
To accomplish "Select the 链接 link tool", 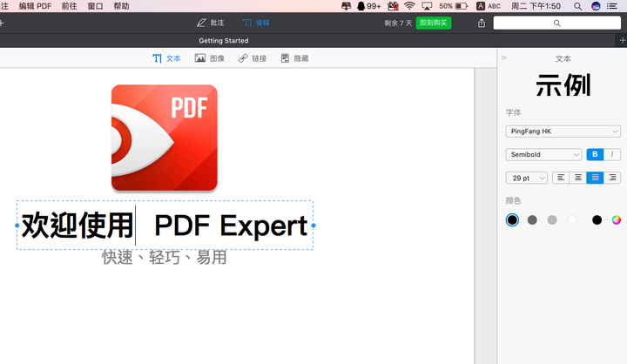I will point(253,58).
